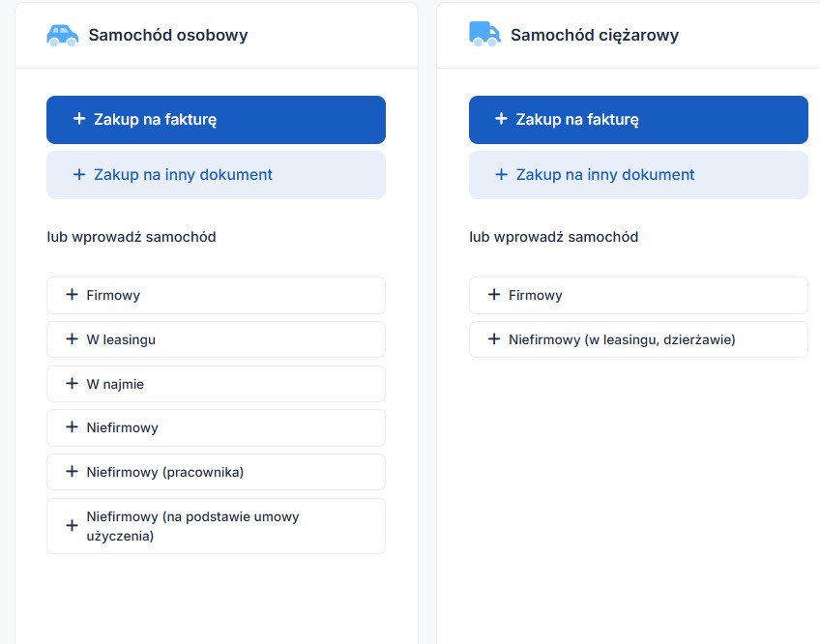The width and height of the screenshot is (820, 644).
Task: Pick the W najmie car option
Action: (216, 384)
